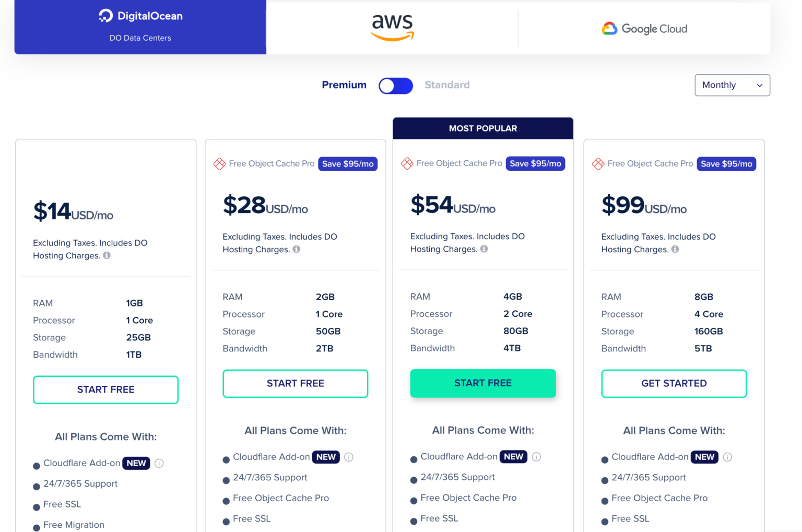Click Cloudflare Add-on info icon in $54 plan
Screen dimensions: 802x532
pyautogui.click(x=536, y=457)
